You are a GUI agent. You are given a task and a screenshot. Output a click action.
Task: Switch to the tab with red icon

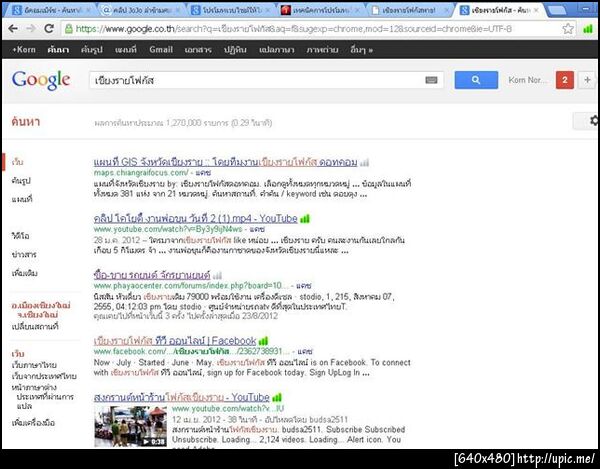coord(320,10)
